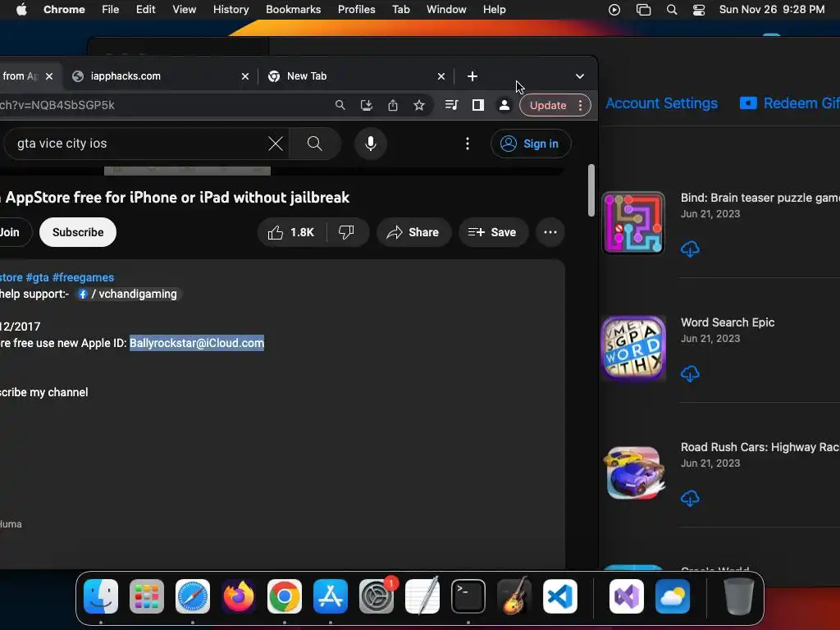Open the Bookmarks menu
The image size is (840, 630).
tap(293, 10)
